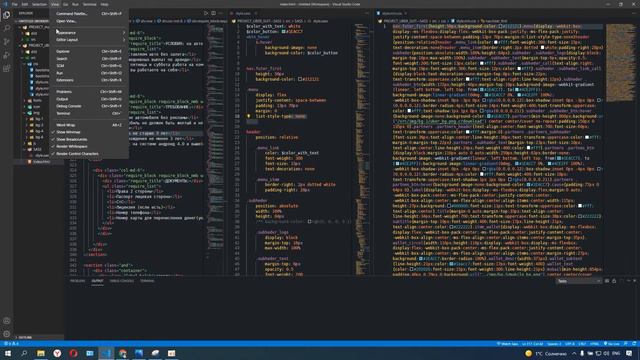This screenshot has width=640, height=360.
Task: Open Windows taskbar search
Action: (24, 353)
